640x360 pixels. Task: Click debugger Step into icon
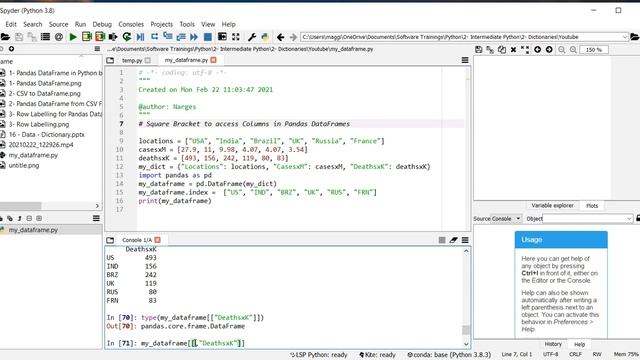[x=168, y=37]
